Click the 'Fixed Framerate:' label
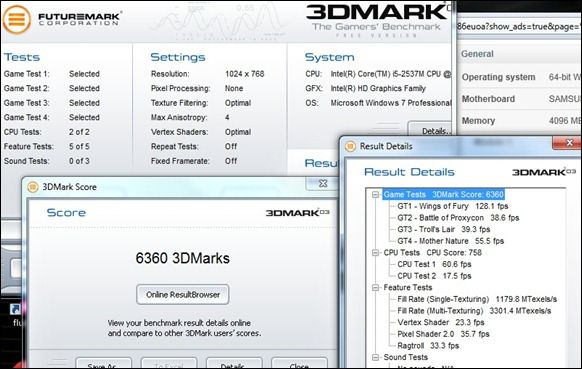This screenshot has height=369, width=582. pyautogui.click(x=180, y=161)
